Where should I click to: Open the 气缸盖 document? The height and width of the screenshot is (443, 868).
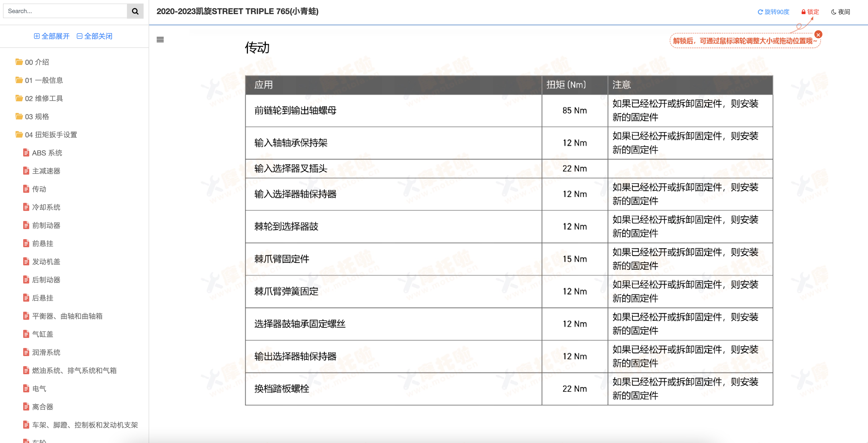coord(43,334)
